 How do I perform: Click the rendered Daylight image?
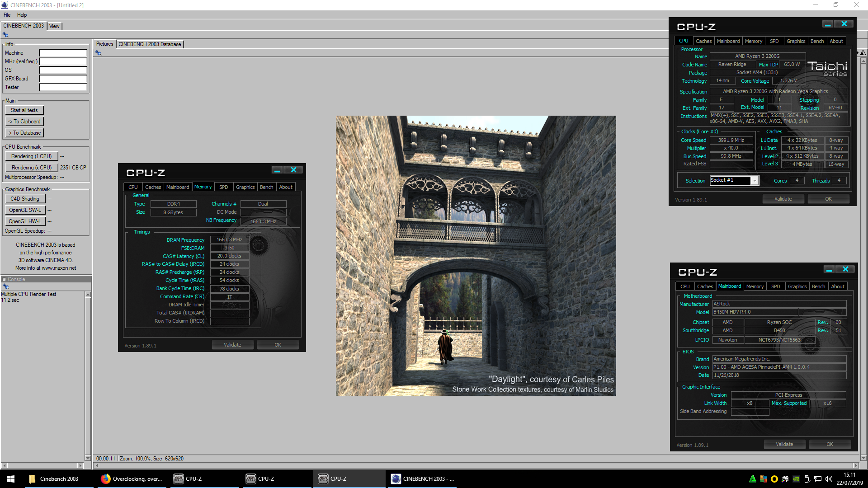tap(476, 256)
